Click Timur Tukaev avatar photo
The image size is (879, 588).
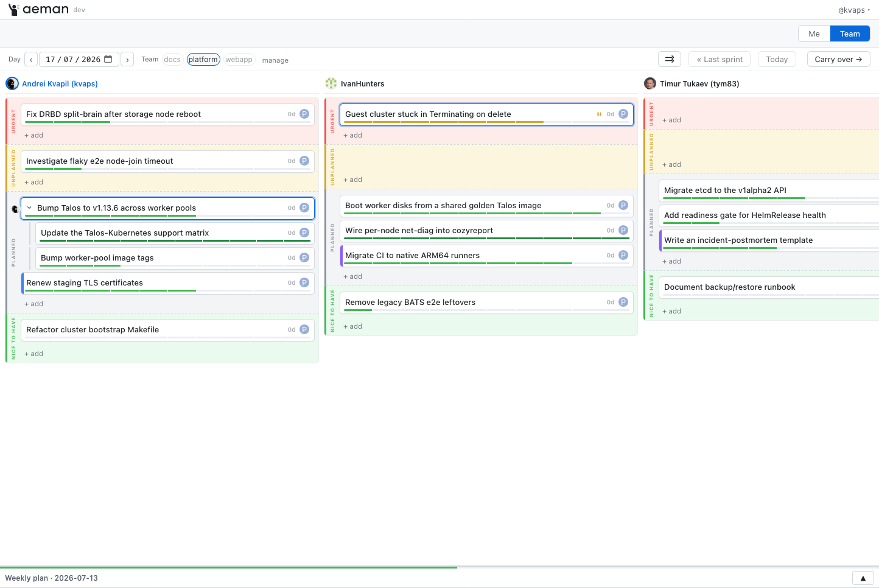coord(650,83)
